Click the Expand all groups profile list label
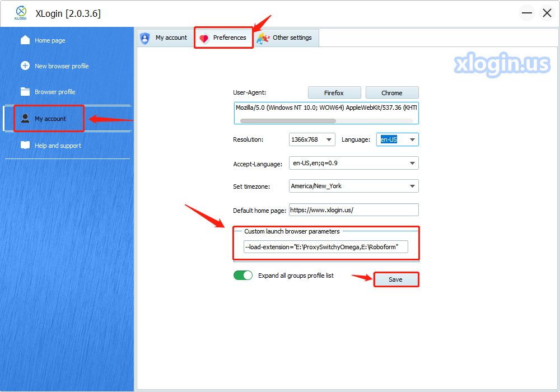This screenshot has width=560, height=392. click(x=296, y=276)
